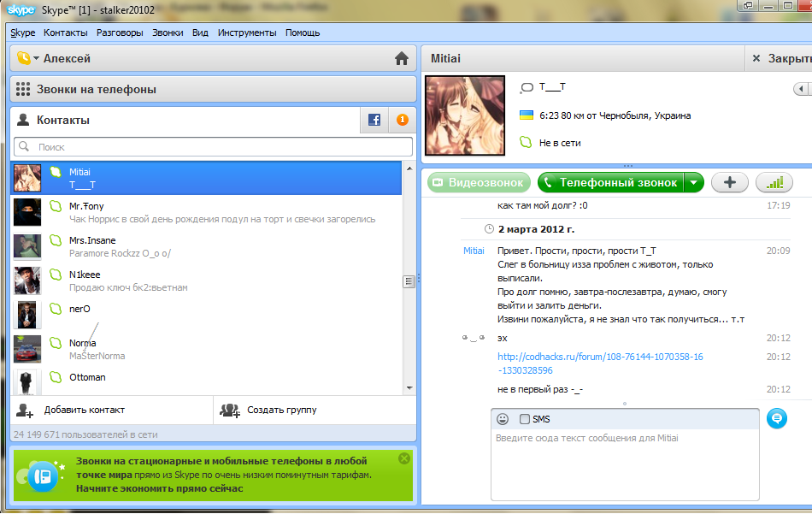Click status icon beside Ottoman

[x=56, y=377]
